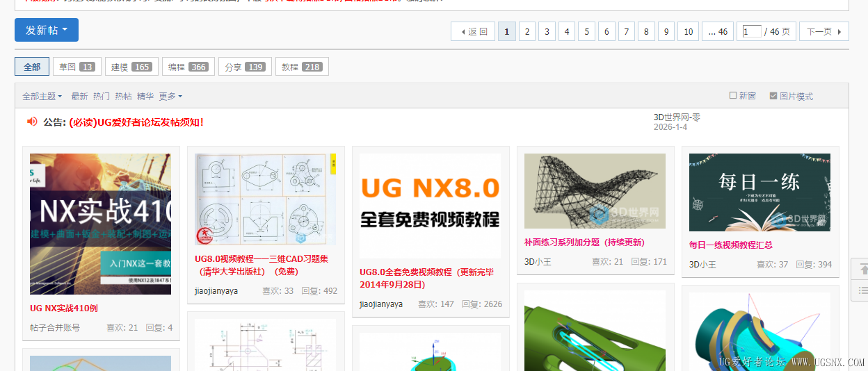Expand the 全部主题 filter dropdown

[x=42, y=96]
